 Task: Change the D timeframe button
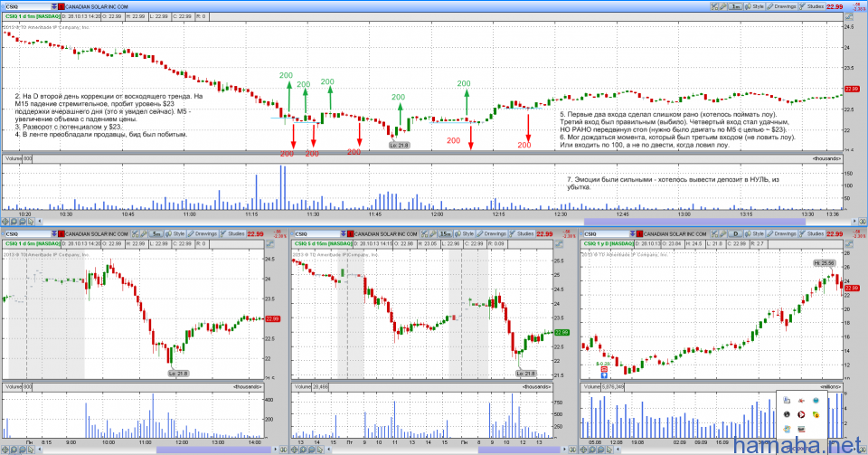(736, 234)
